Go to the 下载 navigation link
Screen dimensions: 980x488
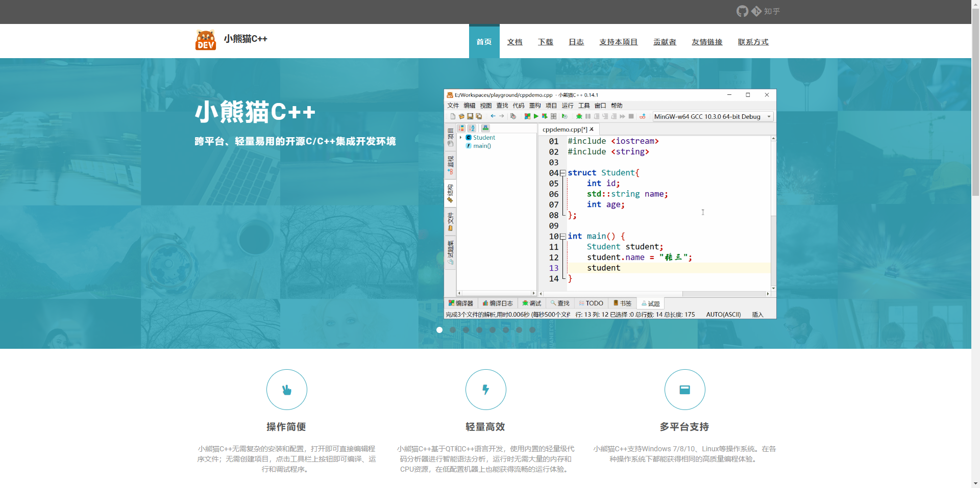546,42
